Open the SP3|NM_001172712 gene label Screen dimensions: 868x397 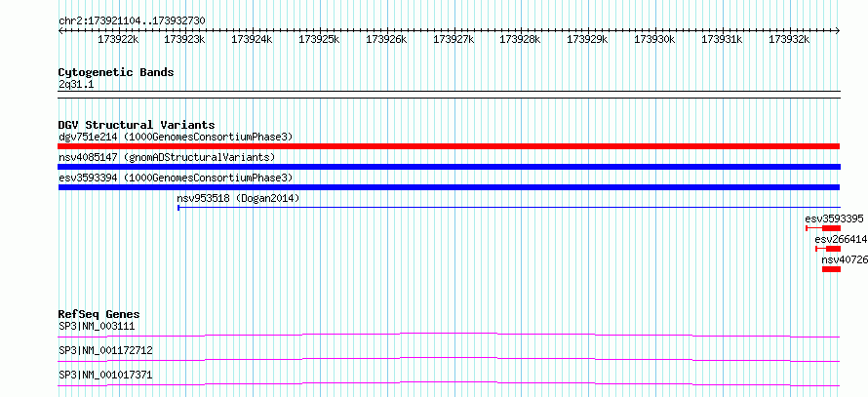click(x=105, y=350)
